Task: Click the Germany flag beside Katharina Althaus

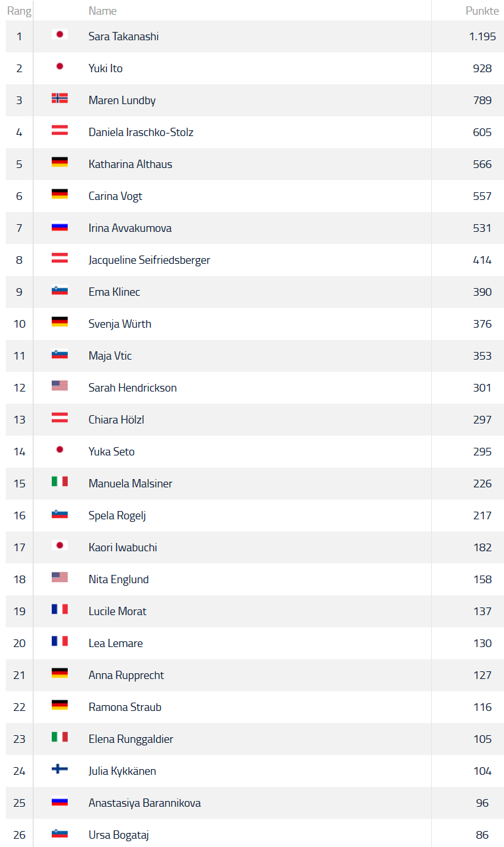Action: (x=59, y=162)
